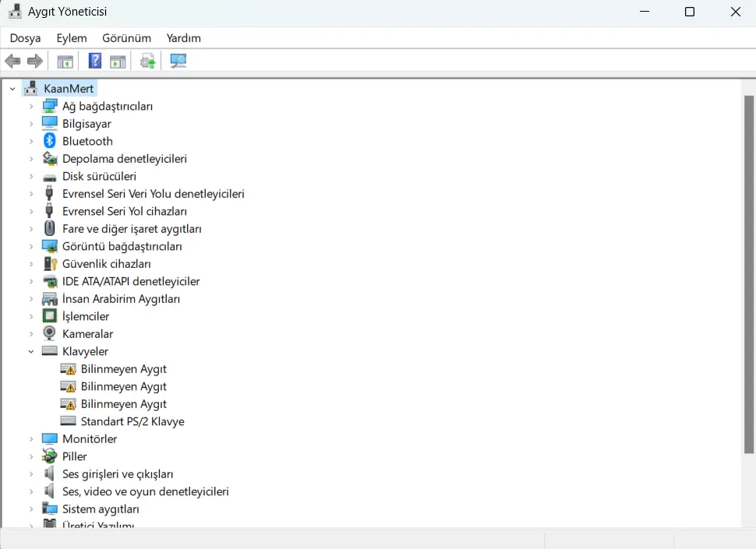Click the Güvenlik cihazları key icon
The image size is (756, 549).
click(x=50, y=263)
